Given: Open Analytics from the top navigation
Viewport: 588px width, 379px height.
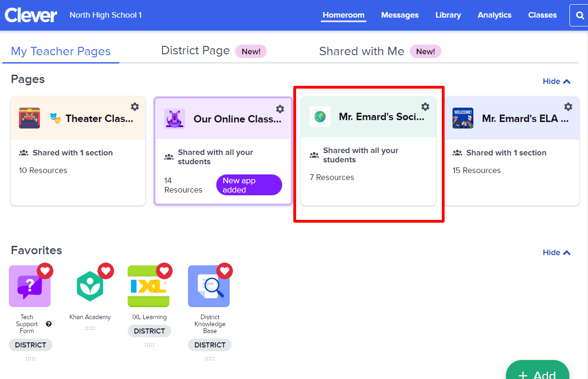Looking at the screenshot, I should [494, 15].
